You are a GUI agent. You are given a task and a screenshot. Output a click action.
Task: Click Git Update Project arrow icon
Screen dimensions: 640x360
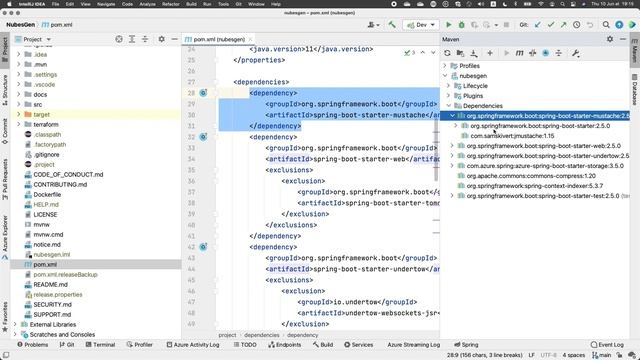[538, 25]
